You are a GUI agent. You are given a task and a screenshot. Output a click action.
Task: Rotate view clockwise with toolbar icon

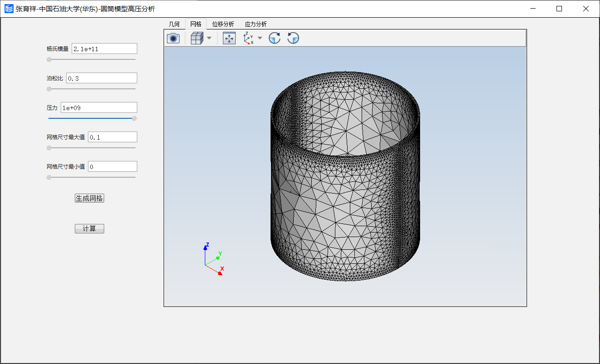(275, 39)
